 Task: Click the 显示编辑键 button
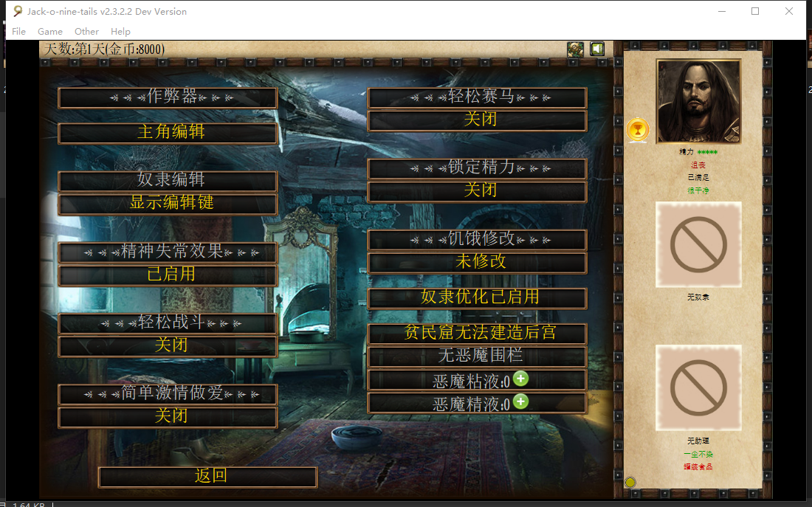coord(168,203)
